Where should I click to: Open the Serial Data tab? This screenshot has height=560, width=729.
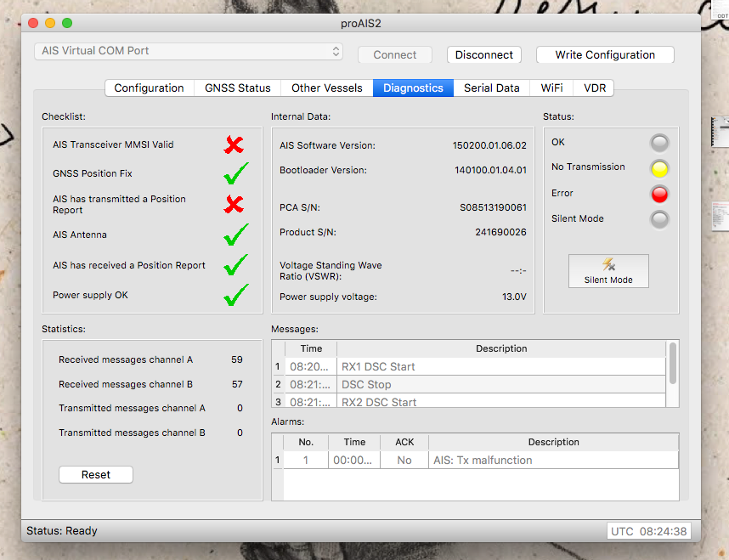(x=491, y=88)
